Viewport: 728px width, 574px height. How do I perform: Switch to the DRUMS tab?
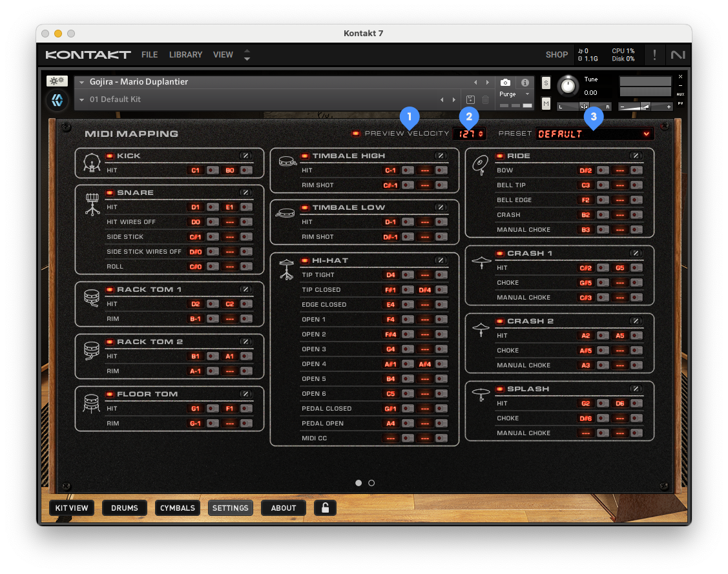click(x=125, y=508)
